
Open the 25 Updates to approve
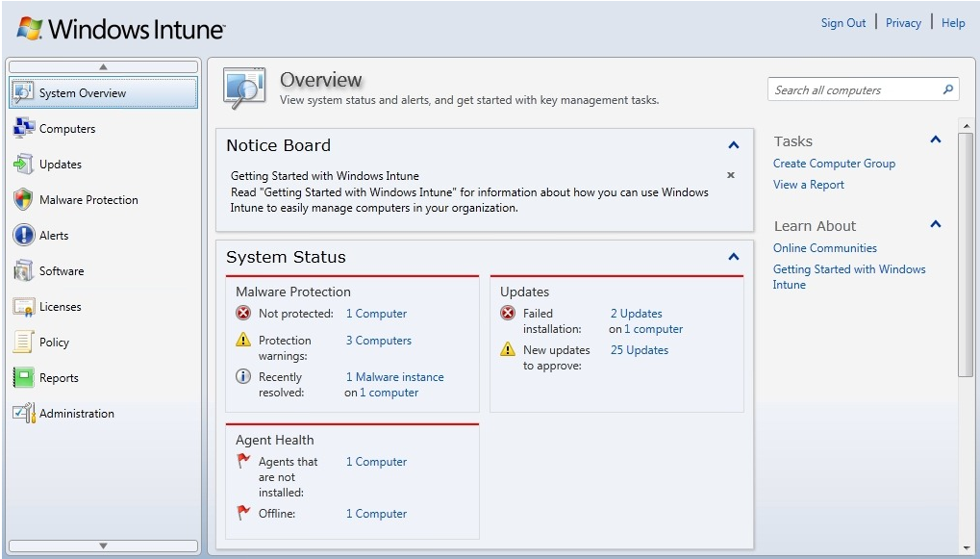point(640,350)
